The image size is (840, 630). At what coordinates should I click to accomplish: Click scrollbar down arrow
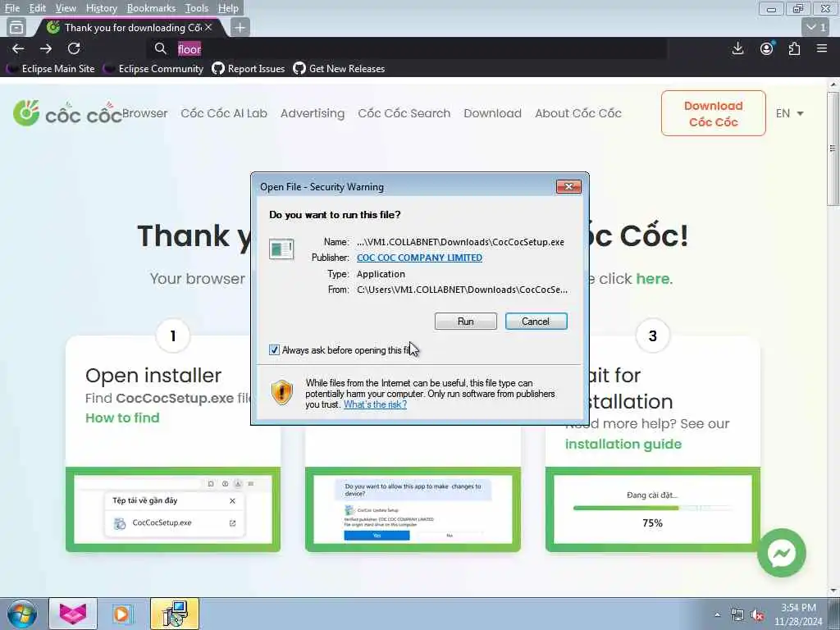point(833,591)
